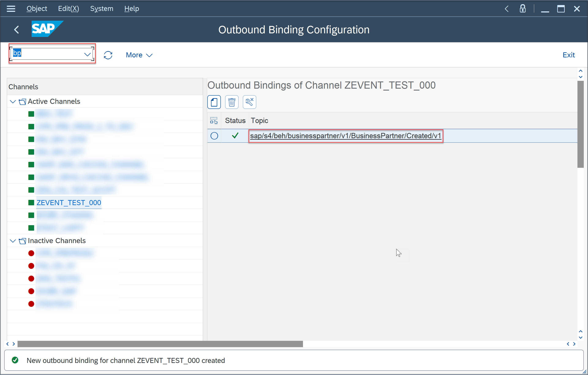The image size is (588, 375).
Task: Click the Exit button
Action: click(569, 55)
